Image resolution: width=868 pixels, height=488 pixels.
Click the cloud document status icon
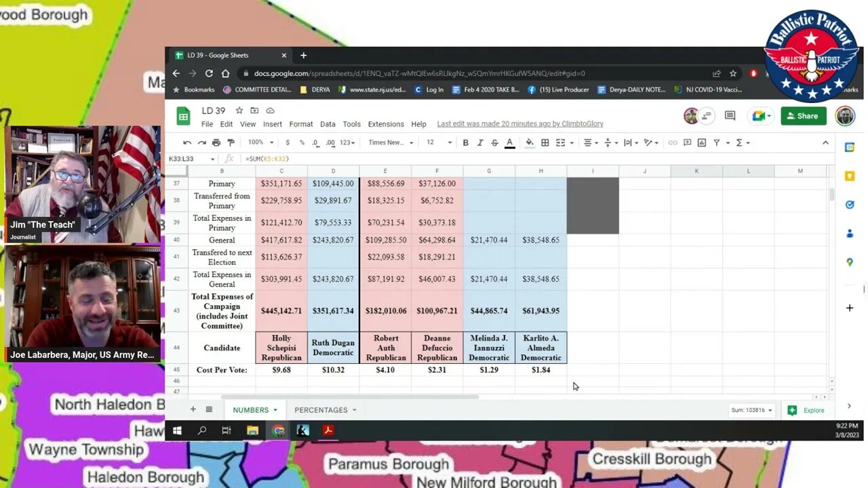point(270,110)
